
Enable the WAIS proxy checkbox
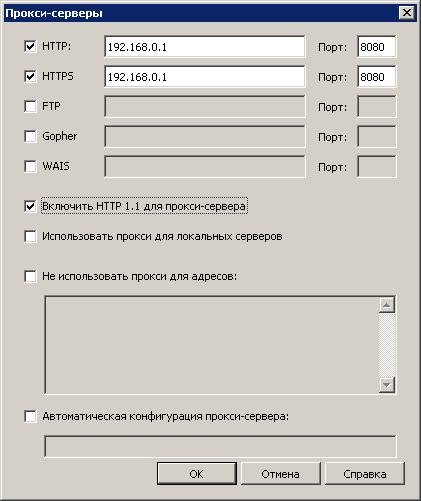30,166
